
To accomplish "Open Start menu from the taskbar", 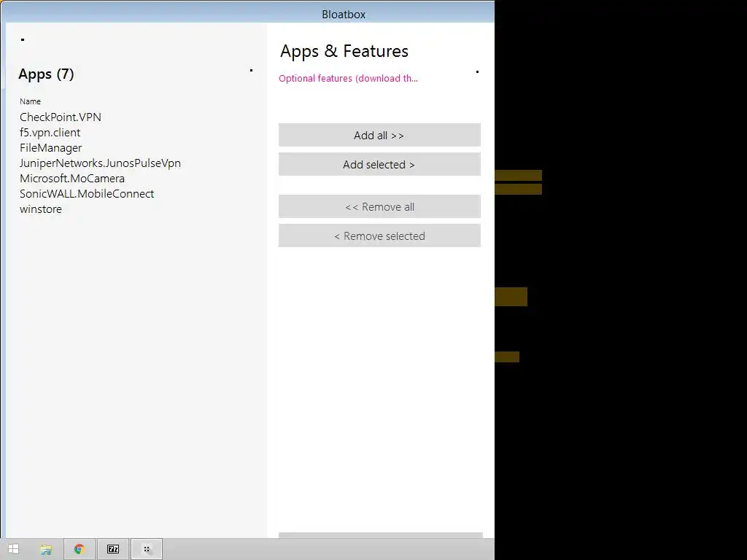I will click(x=14, y=549).
